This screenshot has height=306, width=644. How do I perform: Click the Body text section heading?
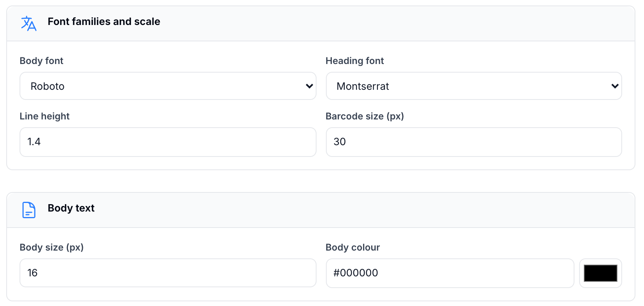tap(71, 208)
